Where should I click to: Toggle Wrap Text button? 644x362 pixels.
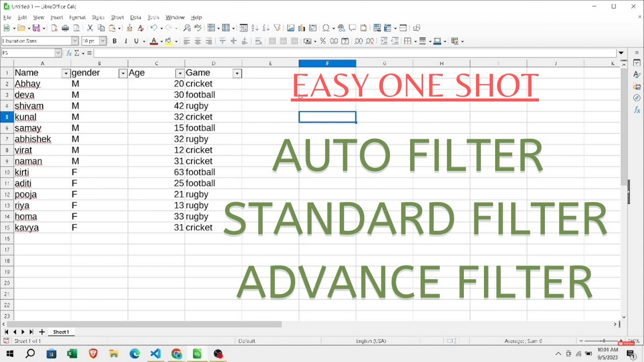(258, 41)
